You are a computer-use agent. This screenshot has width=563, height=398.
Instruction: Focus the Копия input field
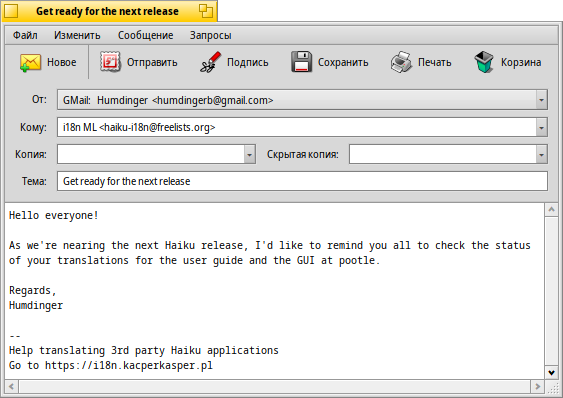pos(151,154)
